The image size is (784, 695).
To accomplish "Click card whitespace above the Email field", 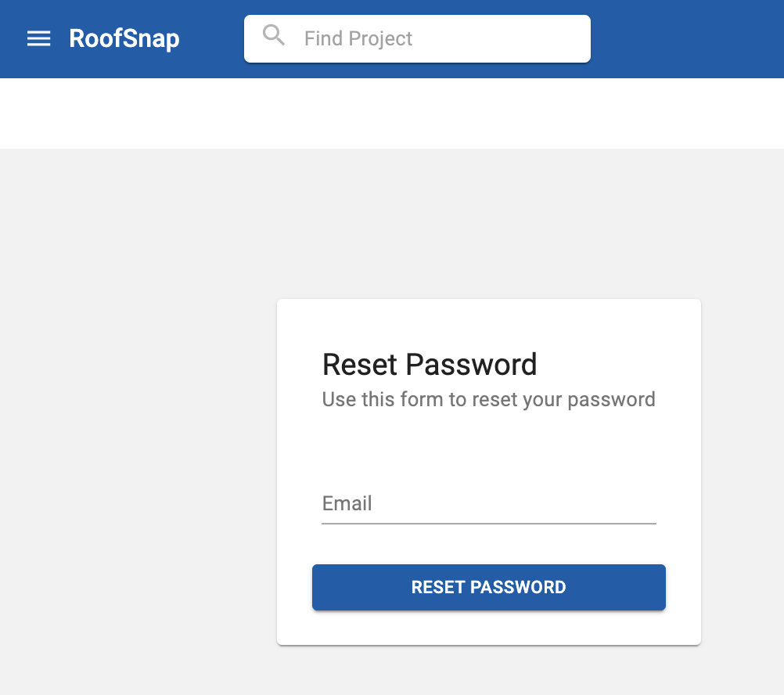I will point(488,448).
